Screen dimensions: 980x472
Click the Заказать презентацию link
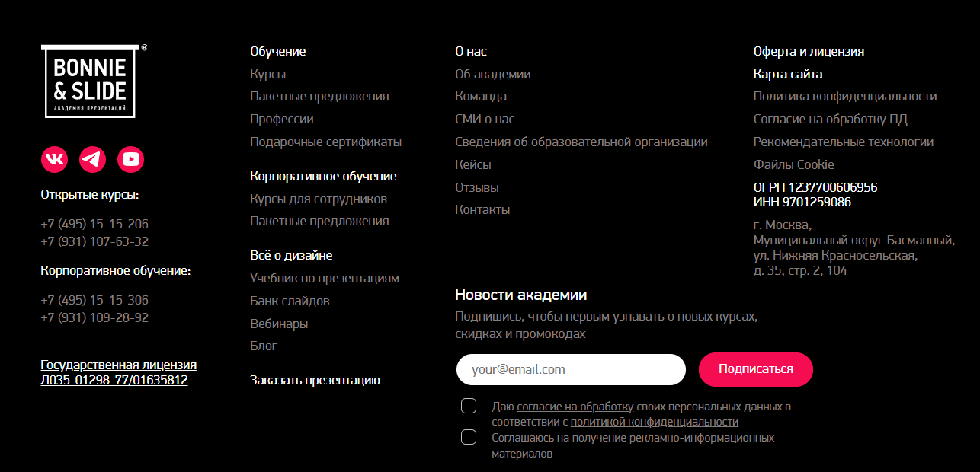tap(315, 380)
